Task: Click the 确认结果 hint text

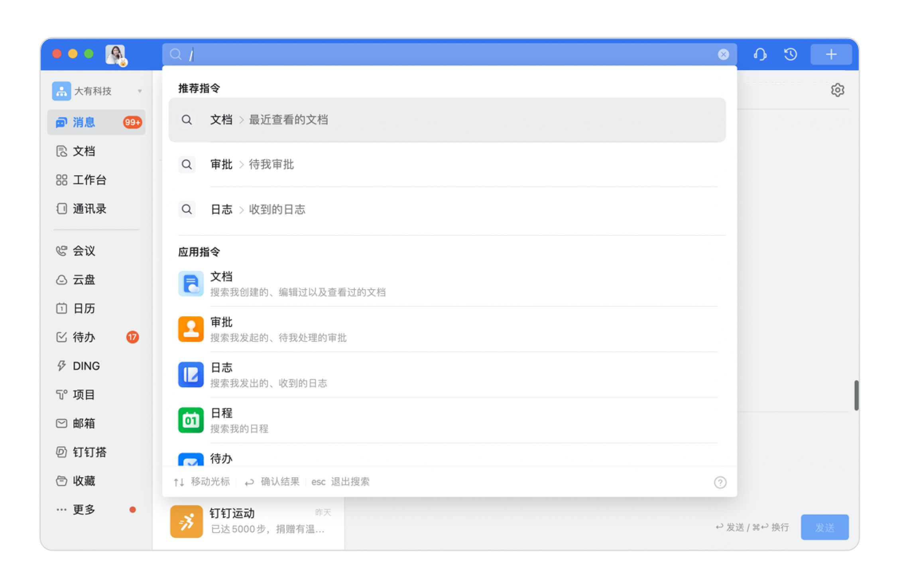Action: [x=280, y=482]
